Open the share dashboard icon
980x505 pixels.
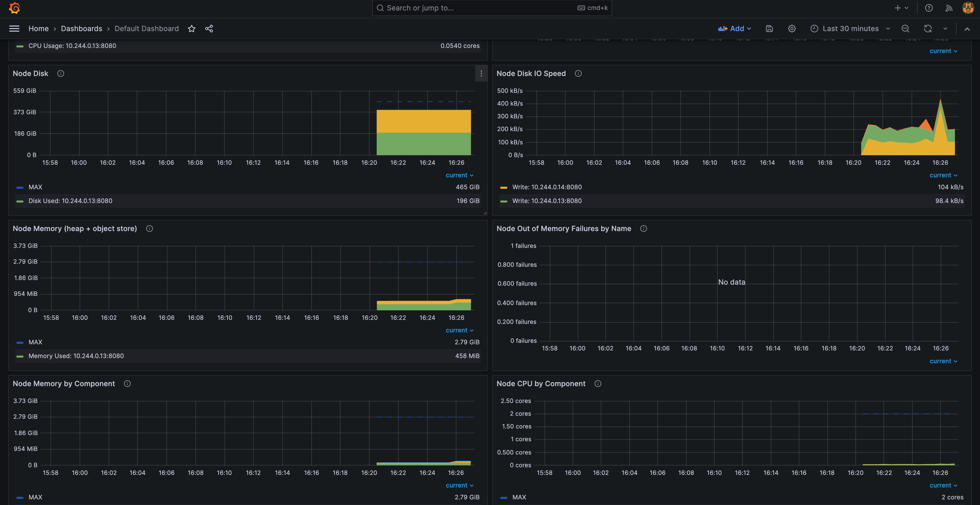(x=209, y=29)
